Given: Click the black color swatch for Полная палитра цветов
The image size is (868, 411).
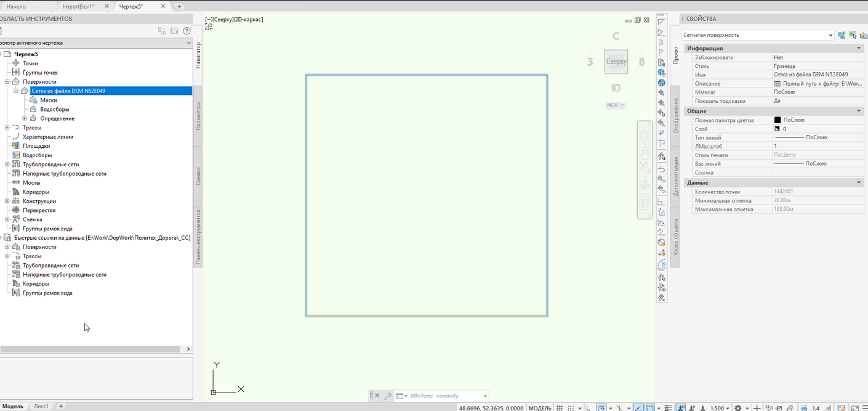Looking at the screenshot, I should (x=778, y=120).
